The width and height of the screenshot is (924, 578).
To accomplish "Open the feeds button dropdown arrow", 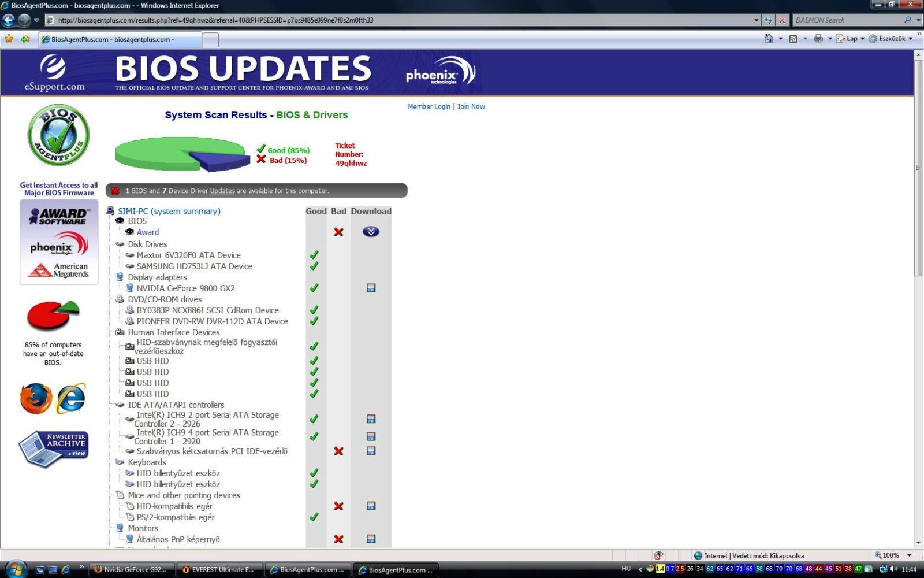I will [805, 39].
